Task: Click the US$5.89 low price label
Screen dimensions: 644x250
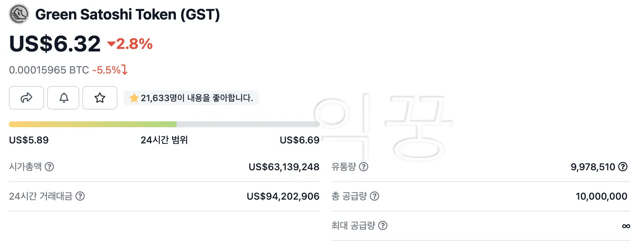Action: click(x=29, y=140)
